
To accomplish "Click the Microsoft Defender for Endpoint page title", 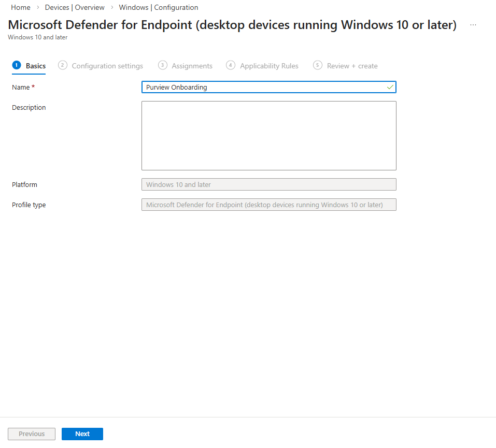I will pos(232,25).
